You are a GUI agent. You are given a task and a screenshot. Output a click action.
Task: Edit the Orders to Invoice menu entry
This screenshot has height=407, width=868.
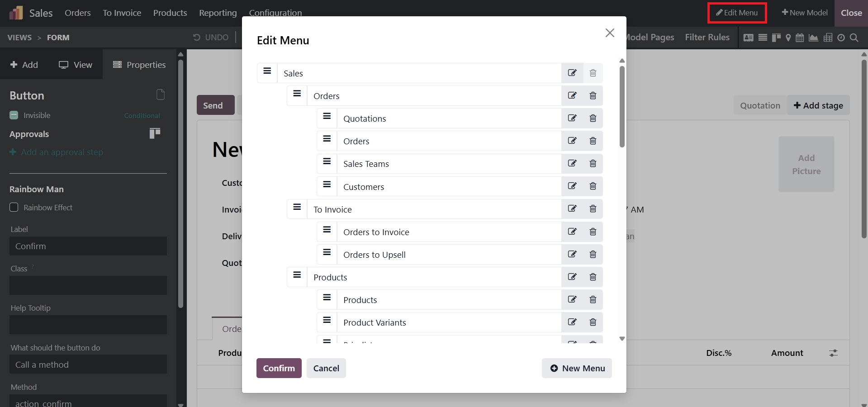[572, 232]
